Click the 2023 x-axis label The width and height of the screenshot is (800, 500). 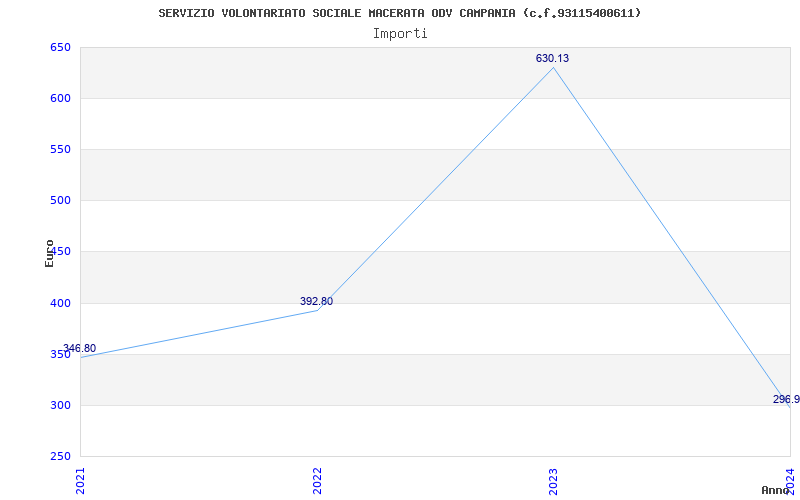click(x=554, y=481)
